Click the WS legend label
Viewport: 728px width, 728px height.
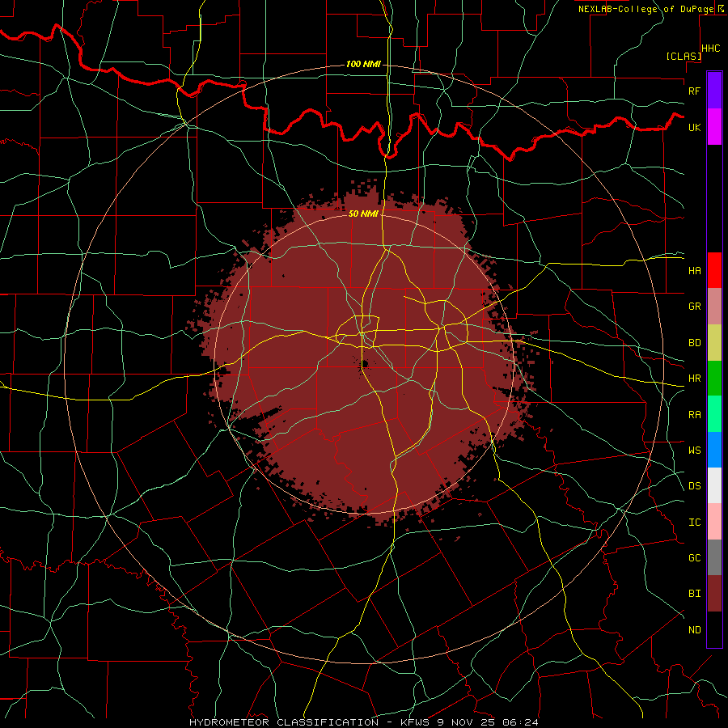click(694, 451)
